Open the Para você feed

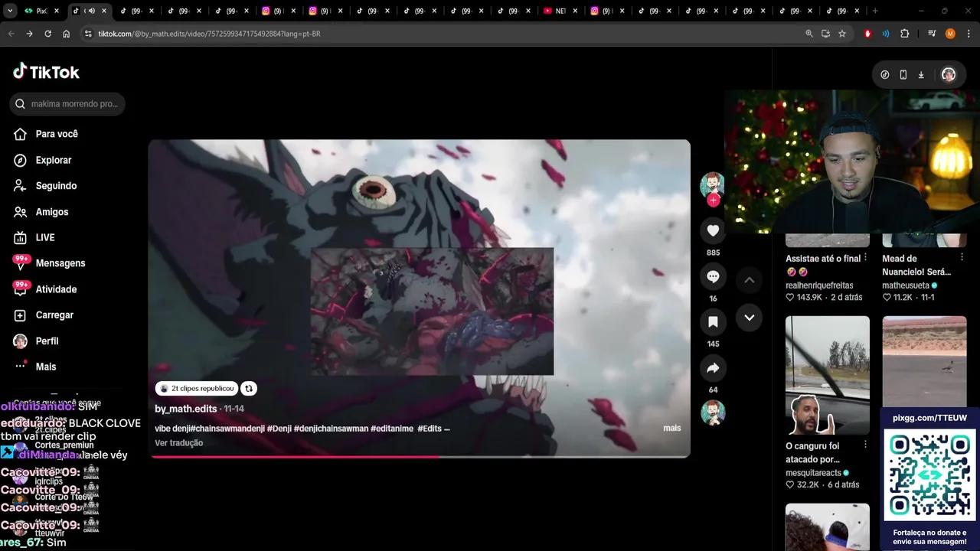(45, 134)
